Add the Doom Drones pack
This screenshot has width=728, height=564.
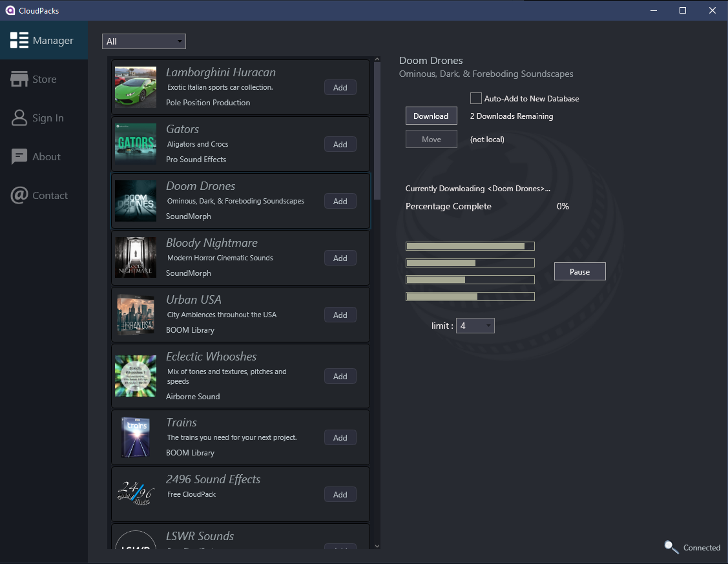[340, 201]
